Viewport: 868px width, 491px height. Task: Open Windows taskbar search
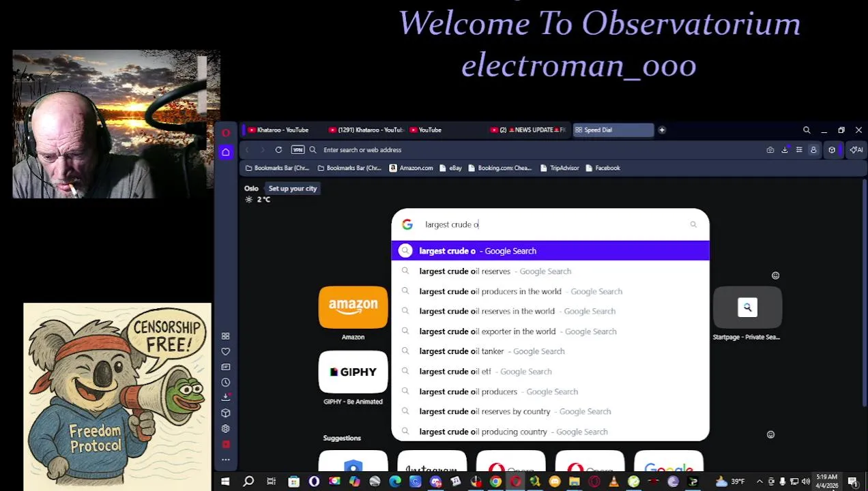coord(248,481)
